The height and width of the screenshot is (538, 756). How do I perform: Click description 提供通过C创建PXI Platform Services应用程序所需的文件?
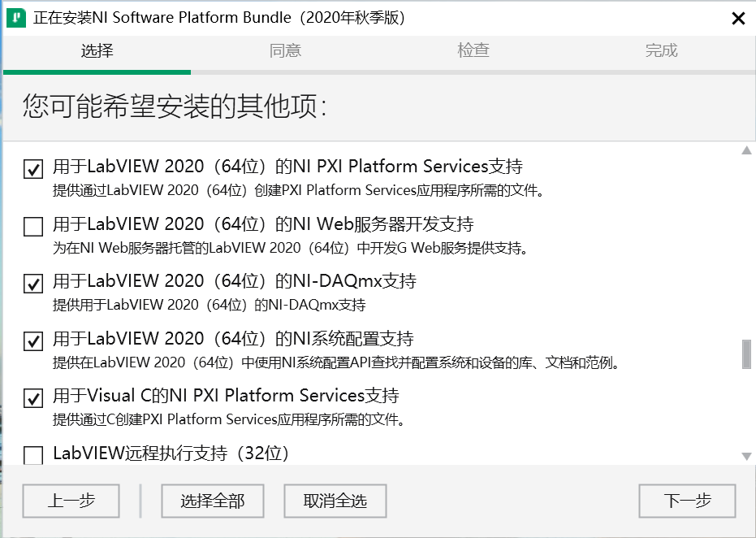[229, 419]
